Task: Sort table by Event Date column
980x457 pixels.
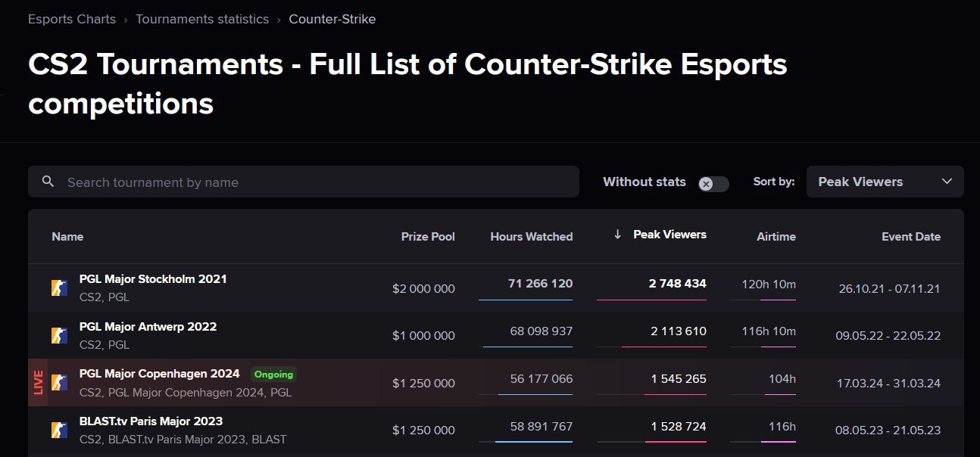Action: pos(910,237)
